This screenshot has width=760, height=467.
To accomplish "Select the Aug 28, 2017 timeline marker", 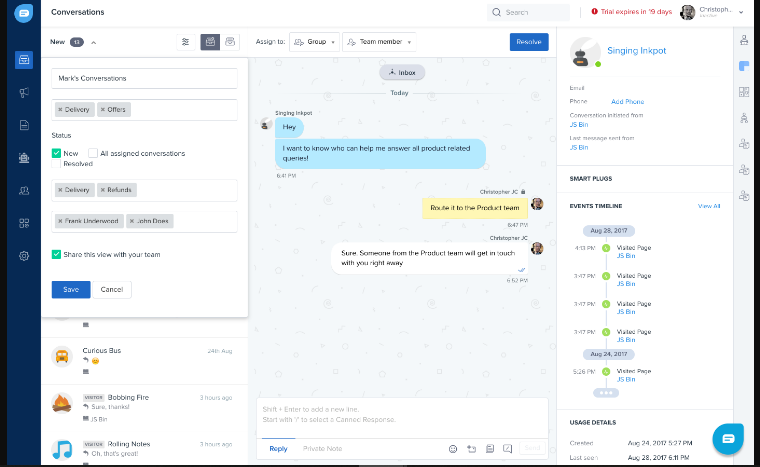I will pyautogui.click(x=609, y=231).
